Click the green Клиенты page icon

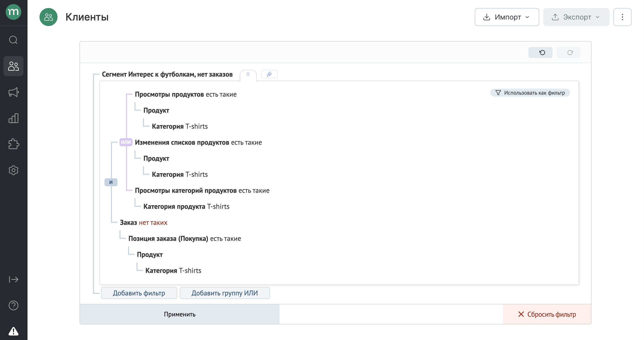click(x=48, y=17)
